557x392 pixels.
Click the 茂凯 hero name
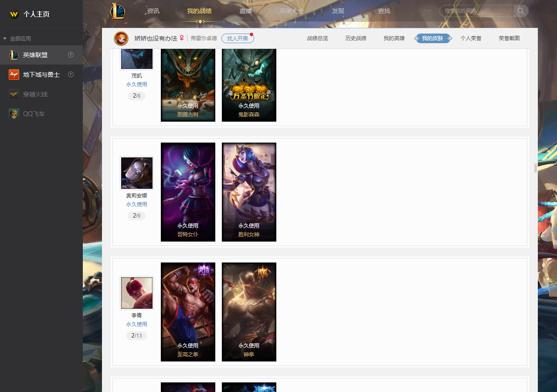(x=137, y=76)
